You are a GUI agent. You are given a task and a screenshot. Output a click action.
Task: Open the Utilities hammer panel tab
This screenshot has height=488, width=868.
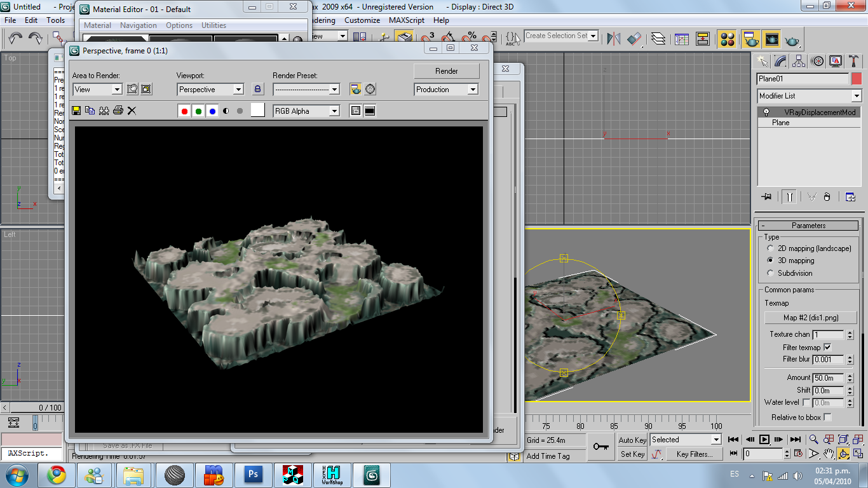pos(854,61)
